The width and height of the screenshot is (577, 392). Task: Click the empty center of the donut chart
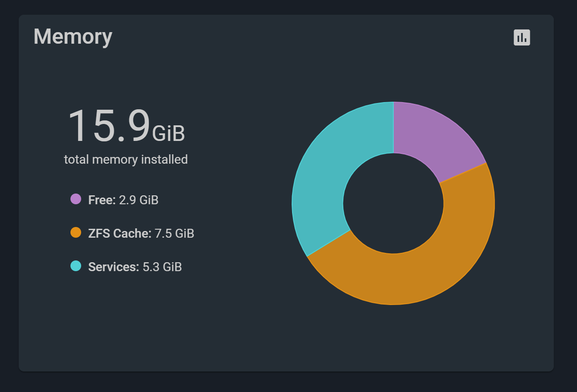click(393, 203)
